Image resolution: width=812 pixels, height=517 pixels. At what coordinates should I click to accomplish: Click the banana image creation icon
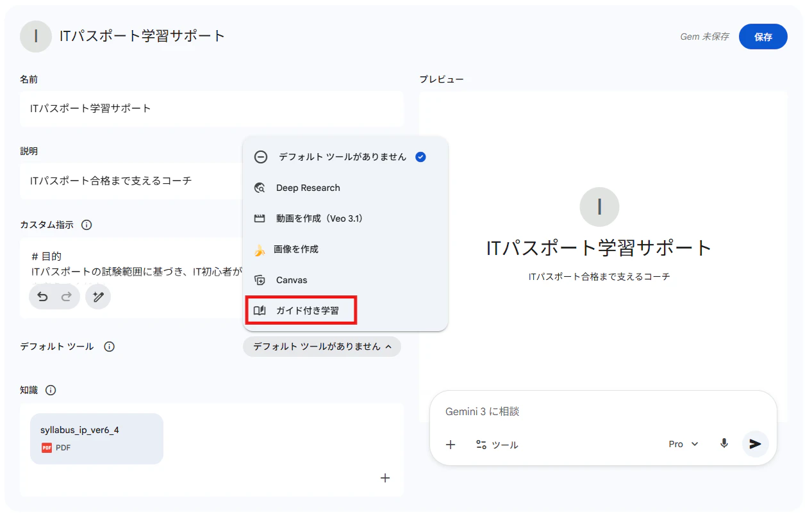[259, 250]
